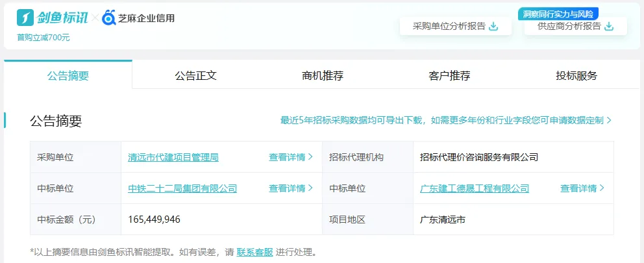Open the 采购单位分析报告 button
Image resolution: width=644 pixels, height=263 pixels.
click(454, 27)
